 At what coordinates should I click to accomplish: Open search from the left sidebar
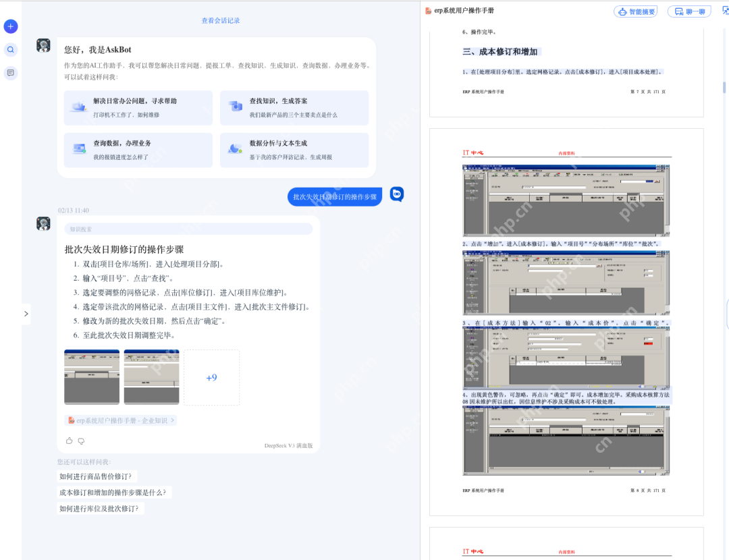coord(10,49)
